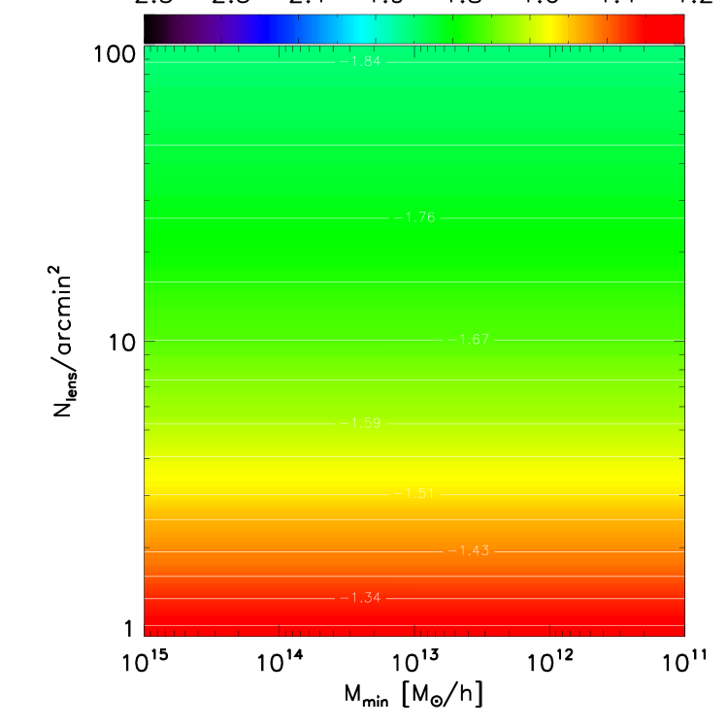The image size is (728, 728).
Task: Select the red strip along the plot bottom
Action: tap(414, 621)
